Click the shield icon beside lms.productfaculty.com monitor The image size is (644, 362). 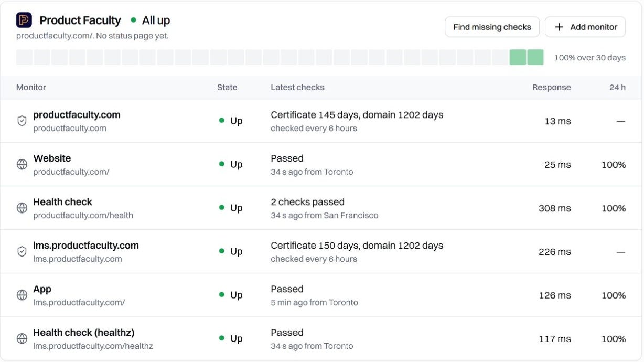(22, 252)
